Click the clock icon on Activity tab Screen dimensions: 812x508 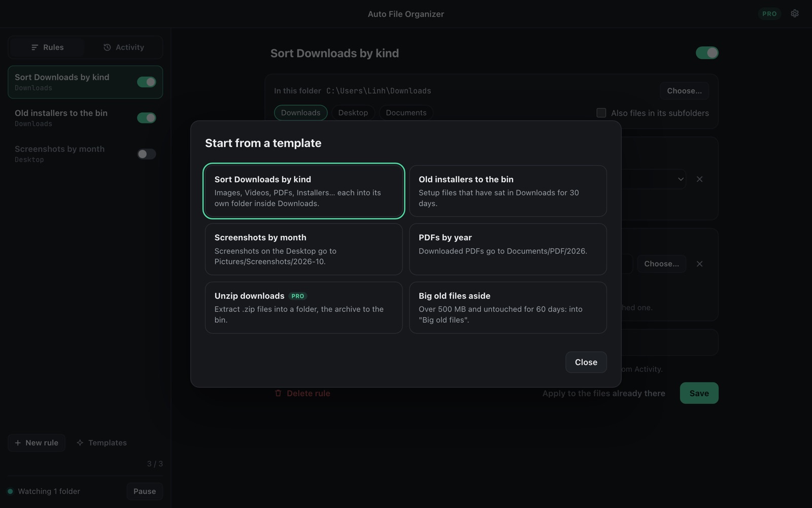click(107, 47)
